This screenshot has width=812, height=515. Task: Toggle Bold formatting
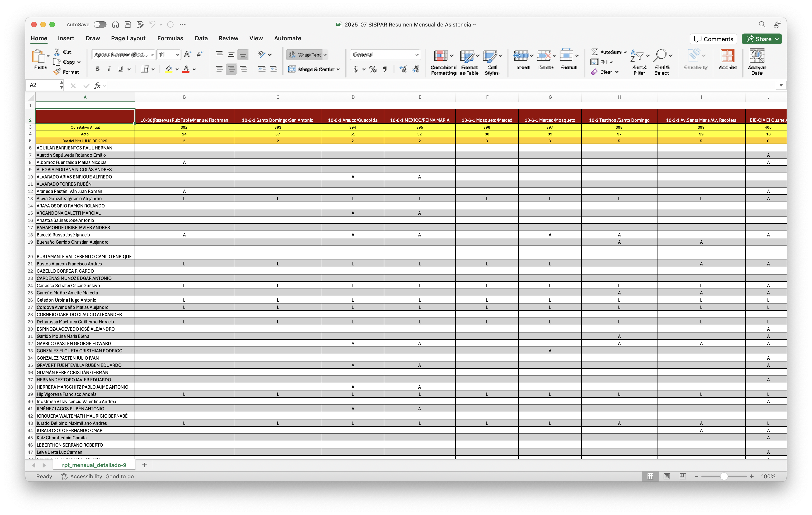click(x=97, y=69)
